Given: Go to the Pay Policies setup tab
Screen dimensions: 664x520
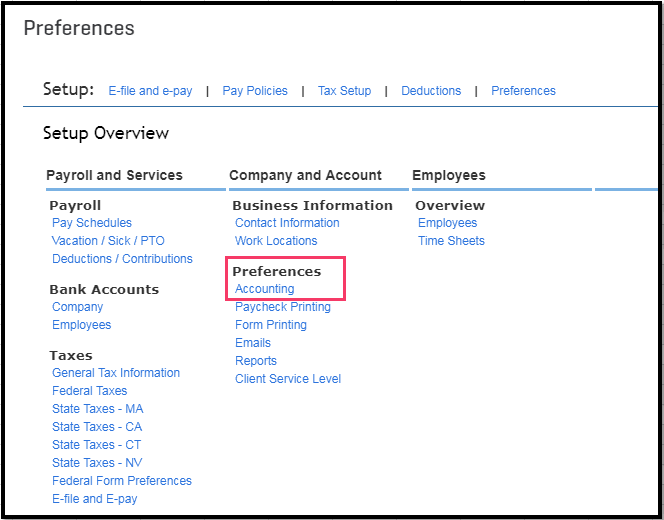Looking at the screenshot, I should [255, 91].
